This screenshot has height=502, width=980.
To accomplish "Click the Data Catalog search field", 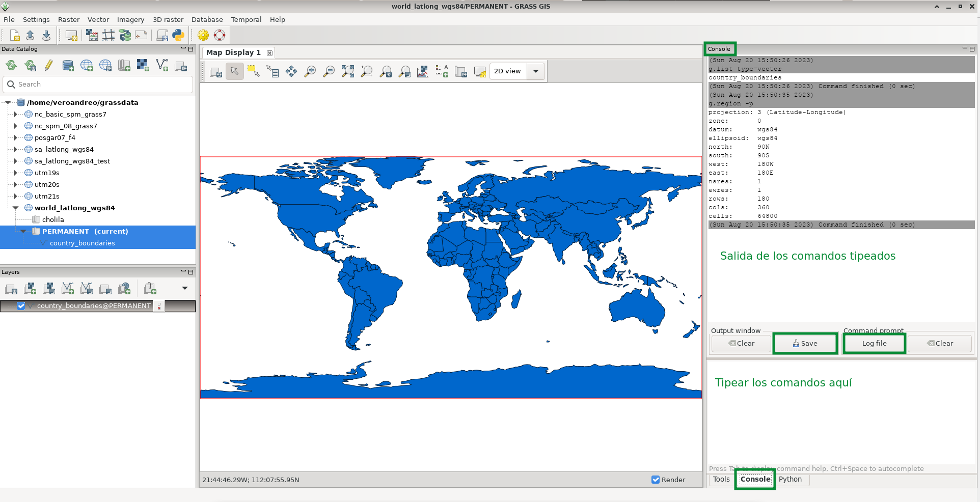I will point(102,85).
